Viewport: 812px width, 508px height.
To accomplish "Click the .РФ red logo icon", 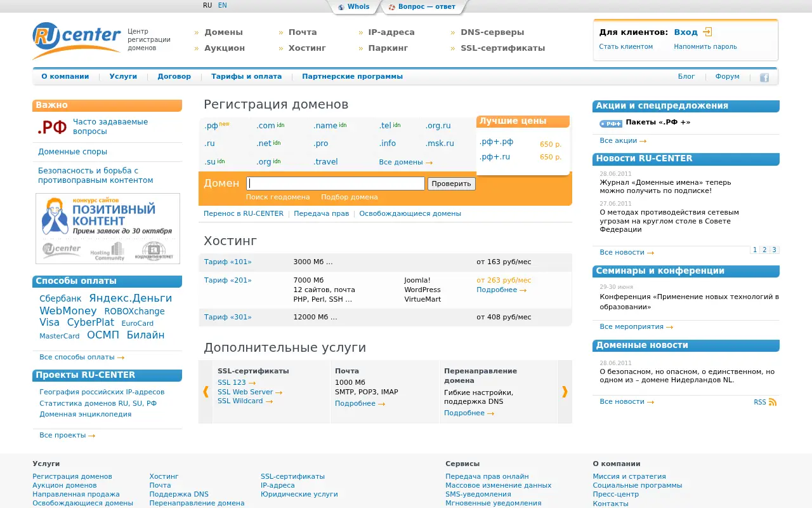I will point(52,127).
